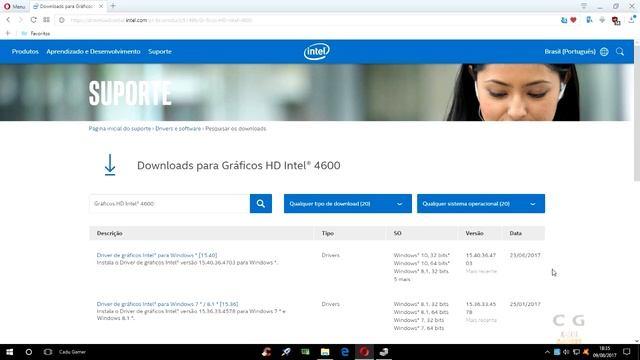
Task: Click the Intel logo
Action: 317,51
